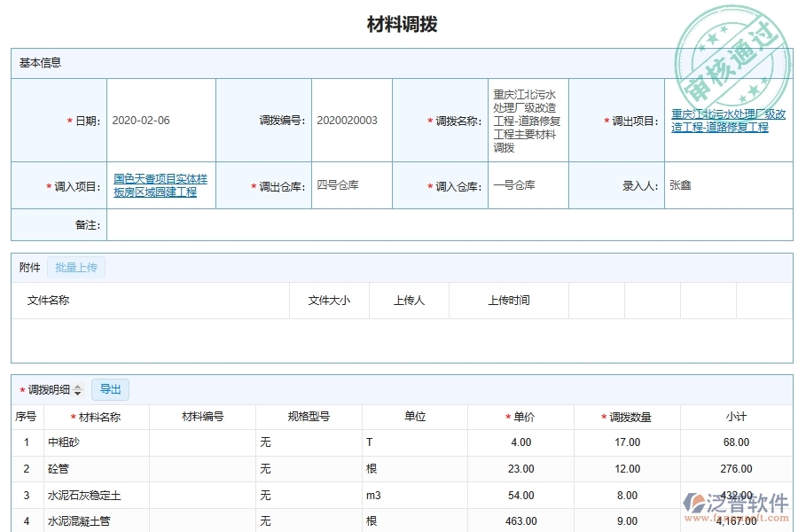Click the 导出 export button

(110, 389)
